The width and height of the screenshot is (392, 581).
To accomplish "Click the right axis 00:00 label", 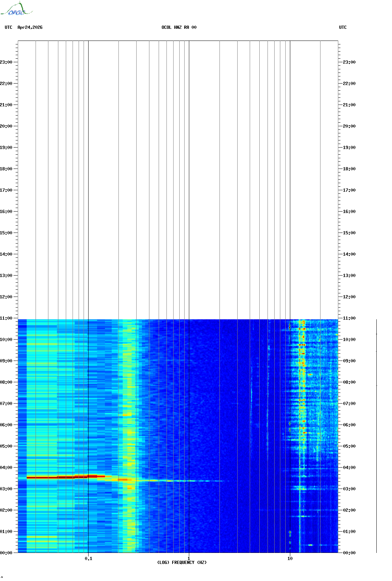I will [349, 553].
